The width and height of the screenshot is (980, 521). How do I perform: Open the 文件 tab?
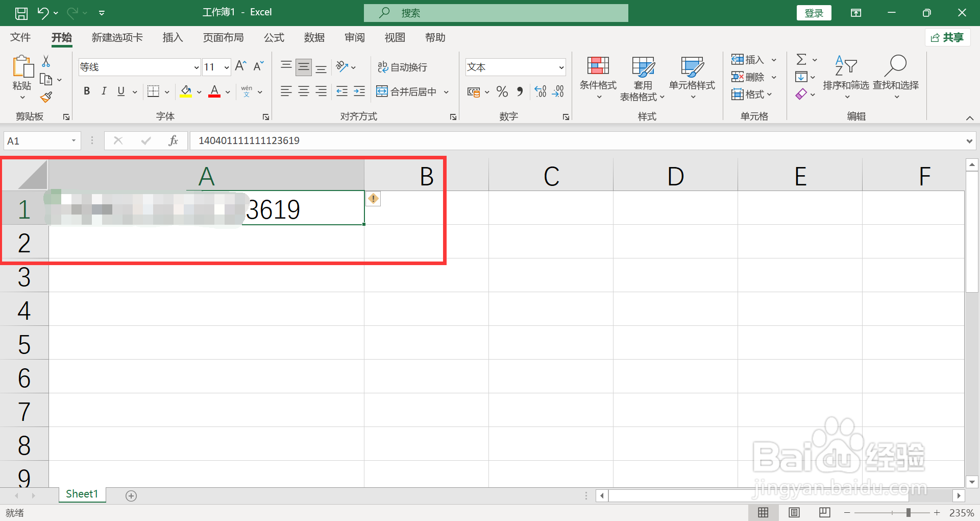(20, 37)
